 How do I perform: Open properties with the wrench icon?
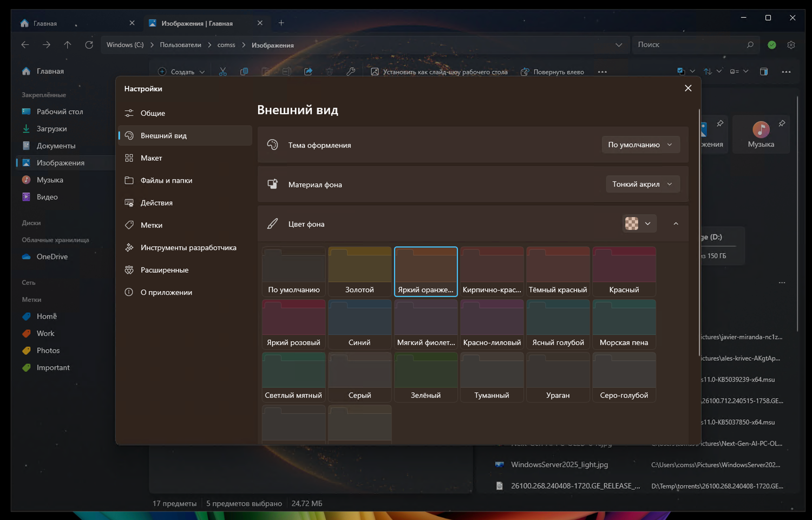(x=351, y=71)
